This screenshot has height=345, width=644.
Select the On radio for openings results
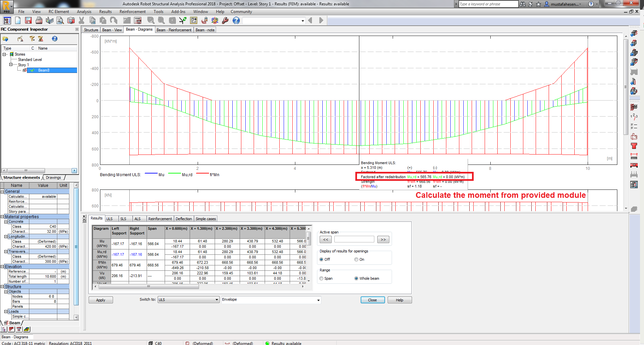pyautogui.click(x=356, y=259)
